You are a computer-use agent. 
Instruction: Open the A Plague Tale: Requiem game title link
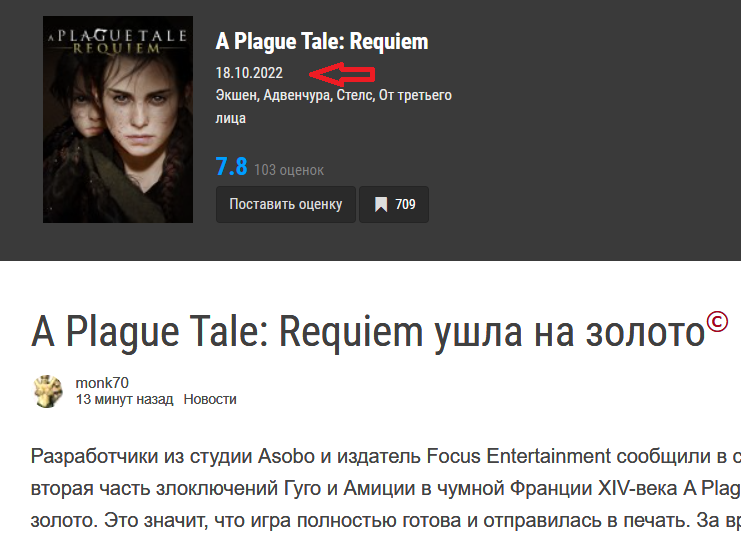tap(322, 42)
